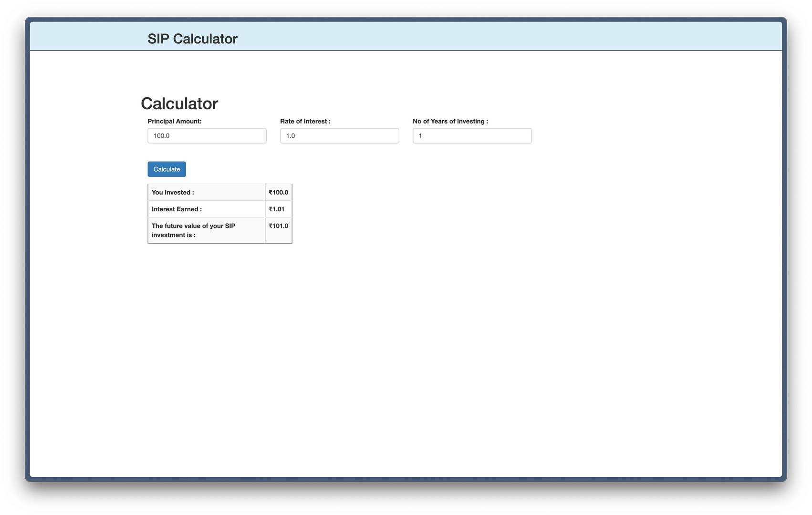Select the ₹101.0 future value cell
812x515 pixels.
(279, 230)
